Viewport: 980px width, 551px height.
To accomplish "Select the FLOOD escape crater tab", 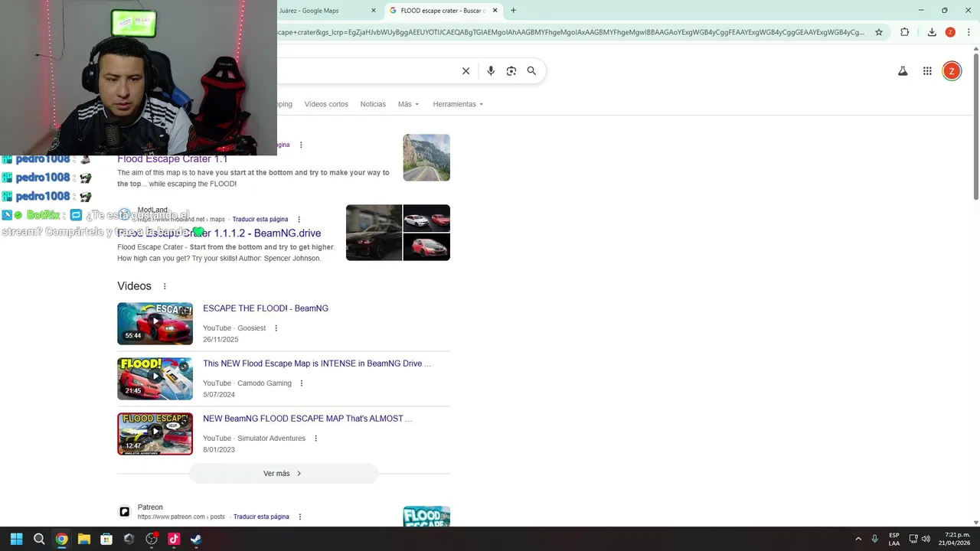I will click(x=443, y=11).
